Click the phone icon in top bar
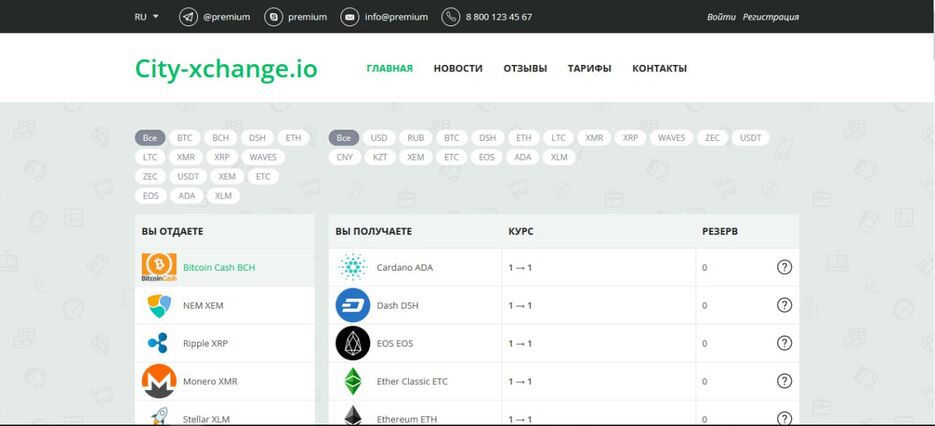The width and height of the screenshot is (935, 426). (x=451, y=17)
